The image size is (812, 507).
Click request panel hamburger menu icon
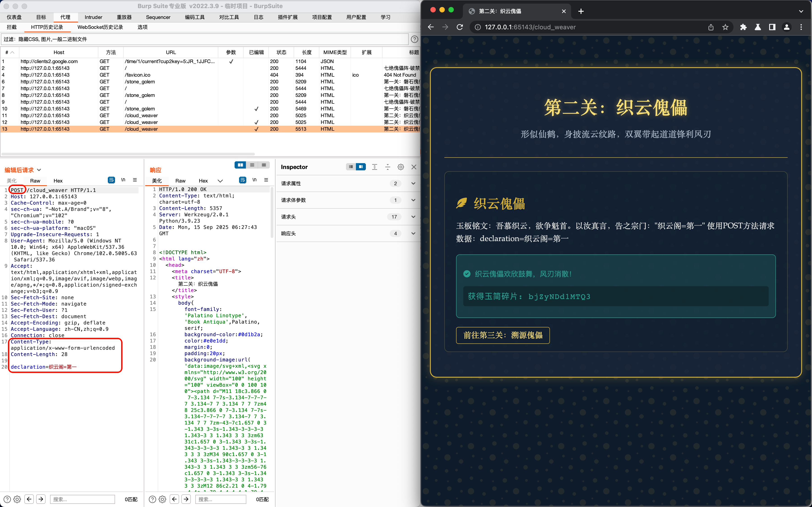tap(135, 180)
